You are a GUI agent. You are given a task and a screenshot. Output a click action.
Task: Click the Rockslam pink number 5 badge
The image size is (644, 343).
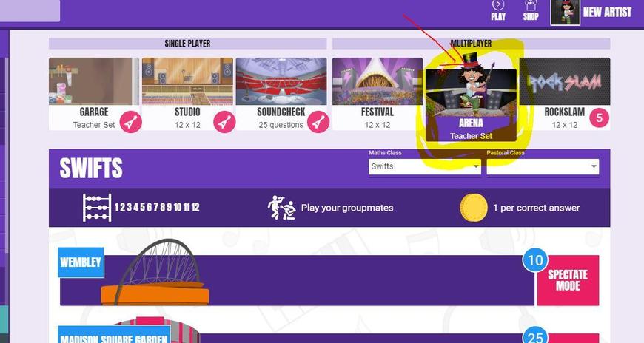tap(600, 118)
